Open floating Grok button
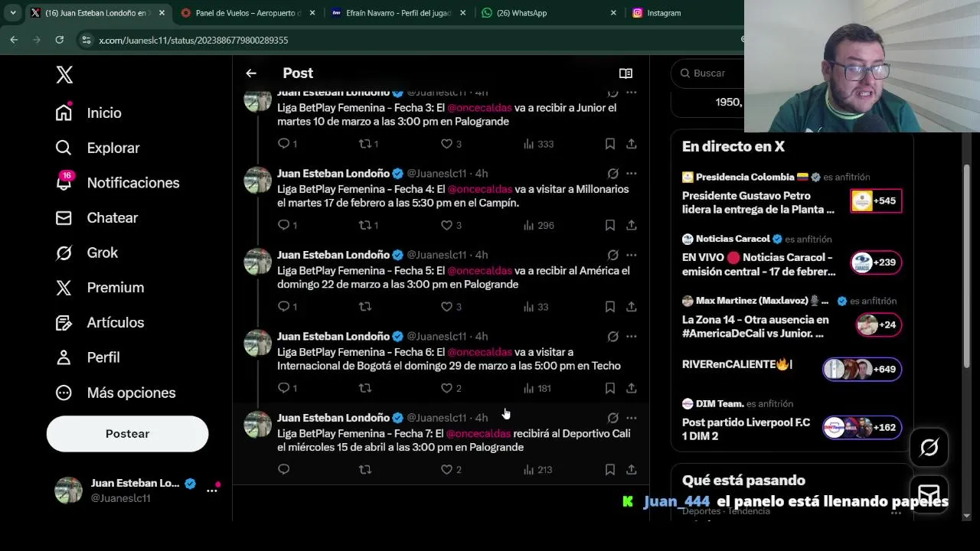 [929, 447]
